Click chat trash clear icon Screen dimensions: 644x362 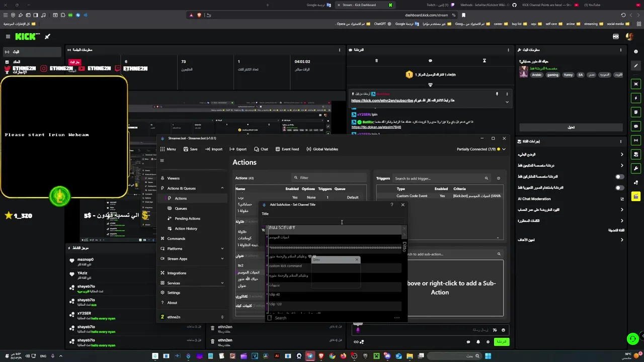tap(376, 61)
